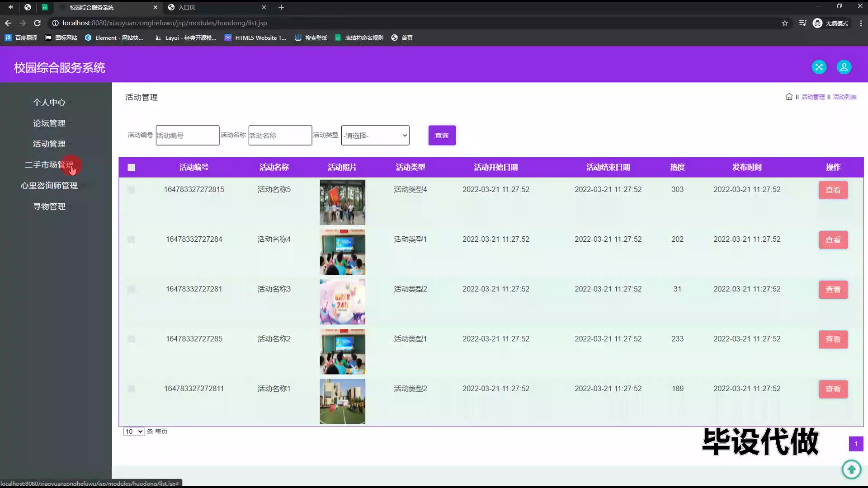This screenshot has width=868, height=488.
Task: Open the user profile avatar icon
Action: 844,67
